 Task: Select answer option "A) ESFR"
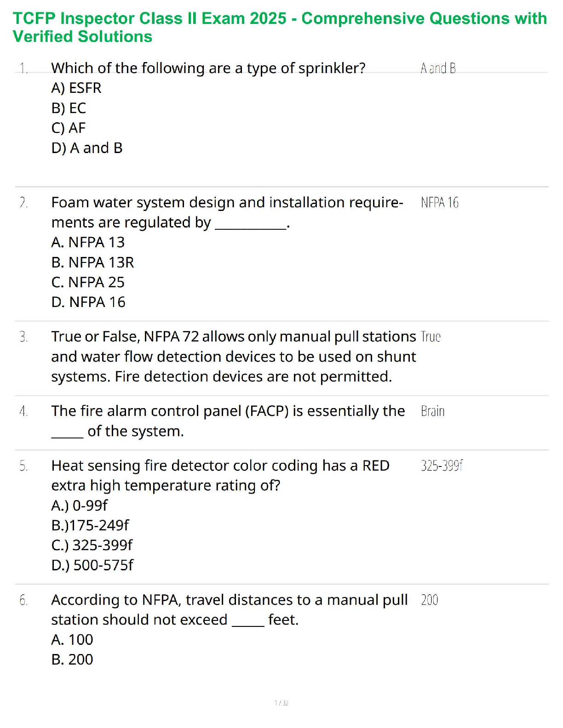(x=76, y=88)
